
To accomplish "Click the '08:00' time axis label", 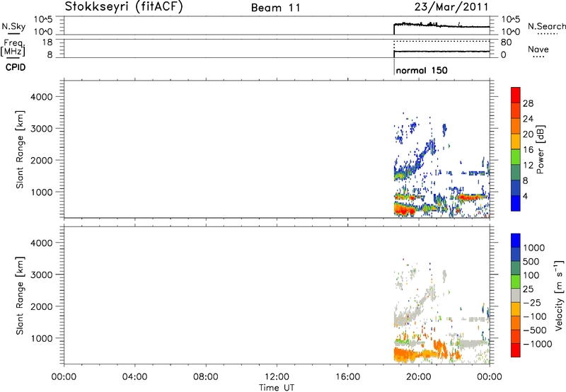I will (206, 377).
